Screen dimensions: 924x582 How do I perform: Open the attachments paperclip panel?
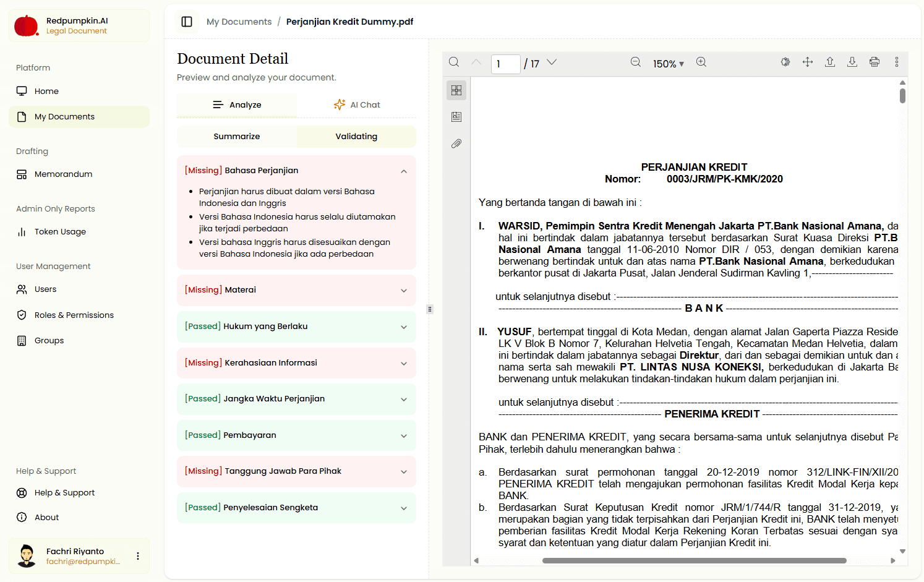(456, 143)
